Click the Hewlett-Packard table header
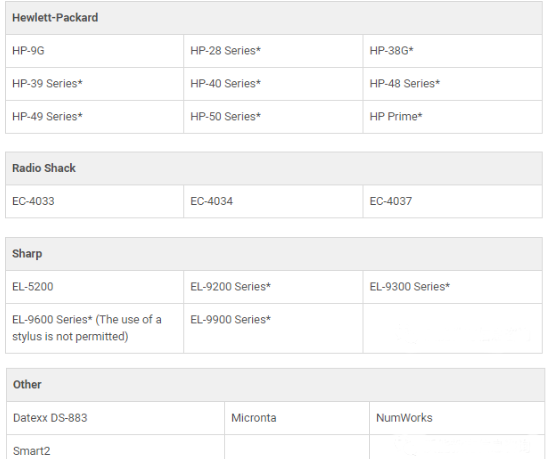Screen dimensions: 548x459 [x=274, y=18]
